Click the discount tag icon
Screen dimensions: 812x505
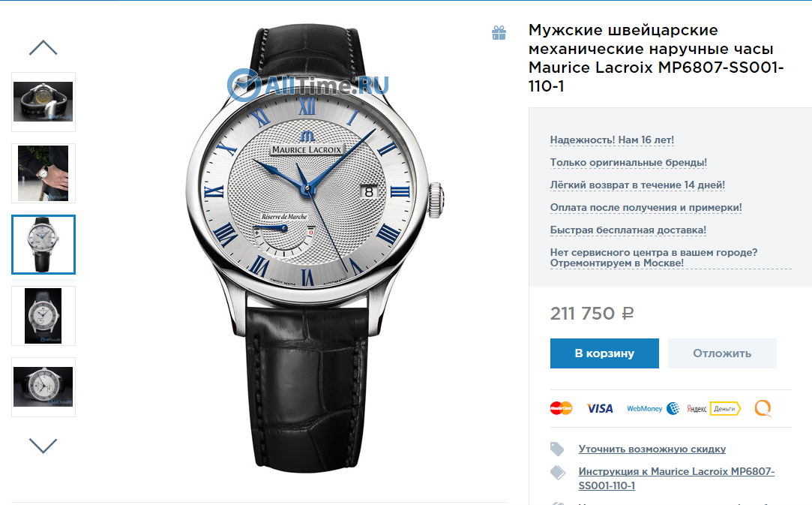pos(557,449)
